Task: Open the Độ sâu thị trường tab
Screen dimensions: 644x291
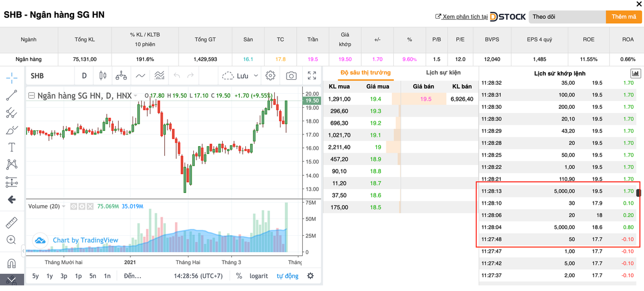Action: 365,73
